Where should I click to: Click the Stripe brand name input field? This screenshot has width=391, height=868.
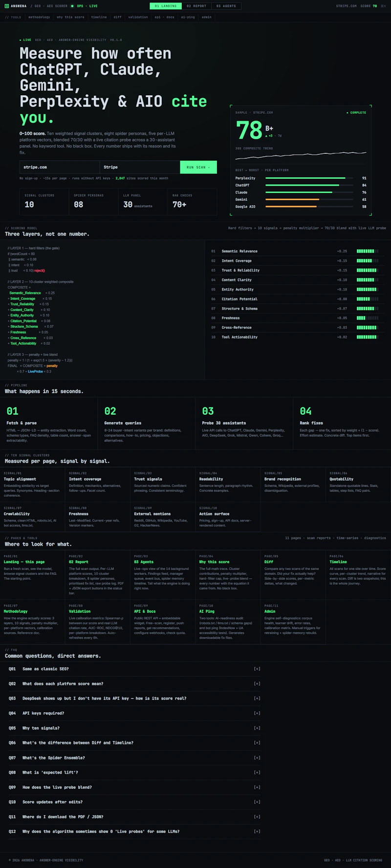point(140,167)
